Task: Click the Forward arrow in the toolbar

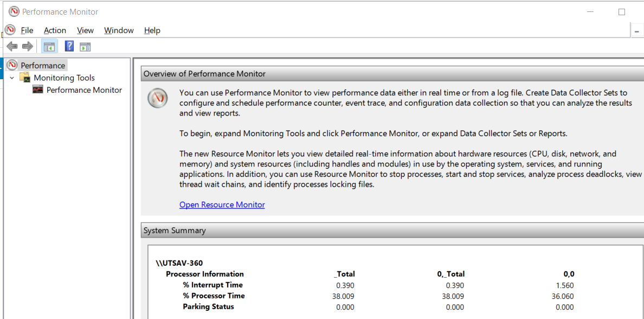Action: click(x=28, y=47)
